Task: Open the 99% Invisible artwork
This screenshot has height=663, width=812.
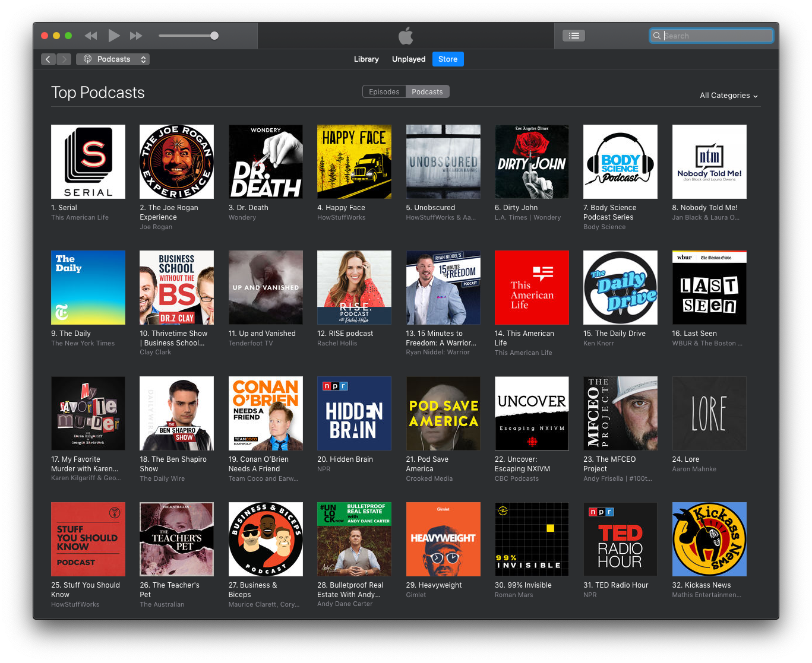Action: coord(532,539)
